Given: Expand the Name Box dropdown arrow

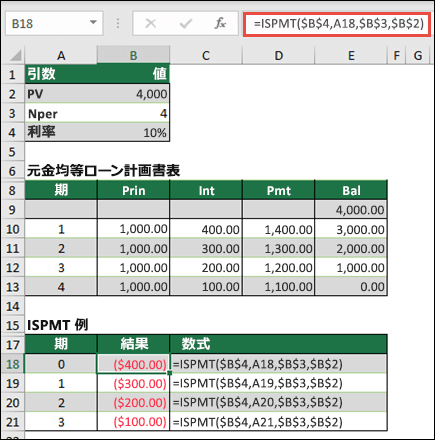Looking at the screenshot, I should click(93, 23).
